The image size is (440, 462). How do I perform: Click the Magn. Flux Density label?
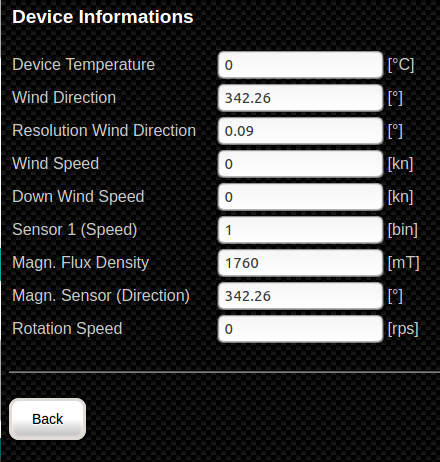tap(80, 263)
